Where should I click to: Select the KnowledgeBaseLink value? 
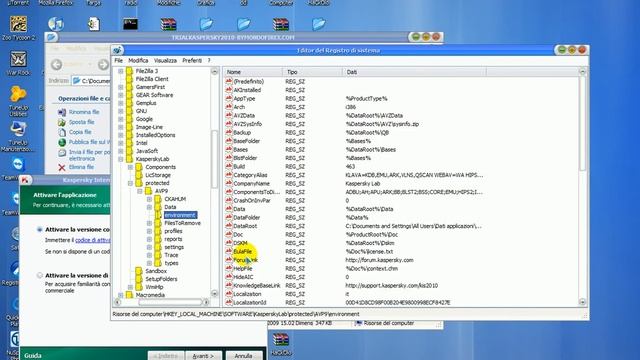(257, 286)
